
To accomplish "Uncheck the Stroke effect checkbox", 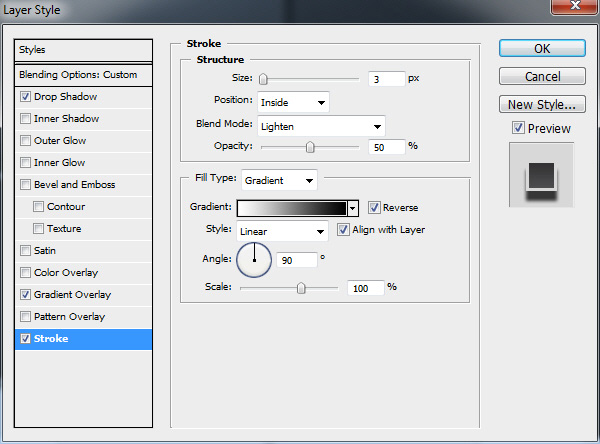I will [25, 338].
